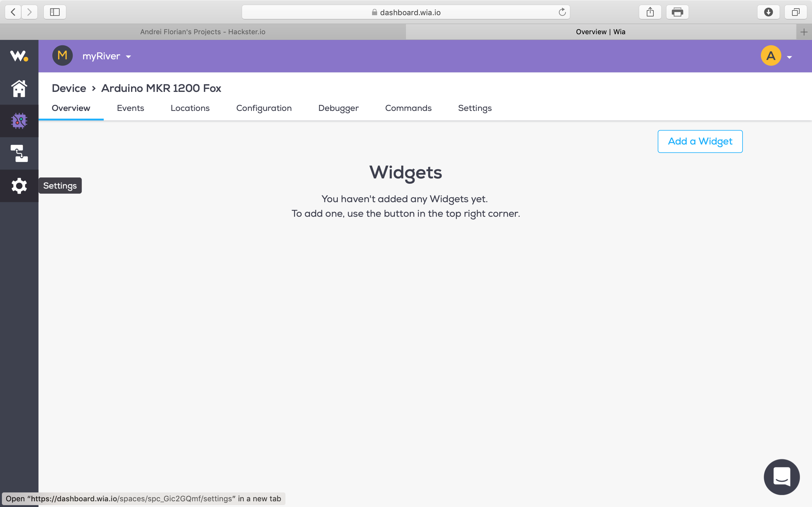Open the user account dropdown arrow

click(789, 57)
